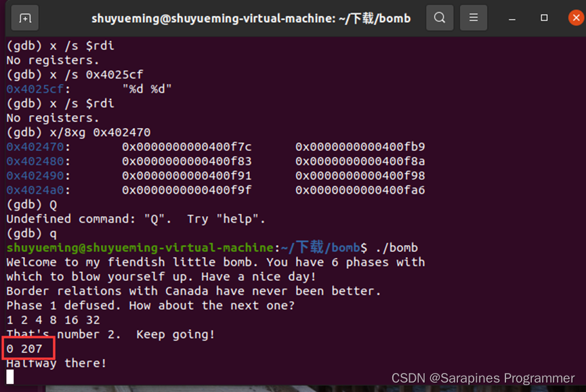
Task: Click the blue address 0x4025cf
Action: [35, 89]
